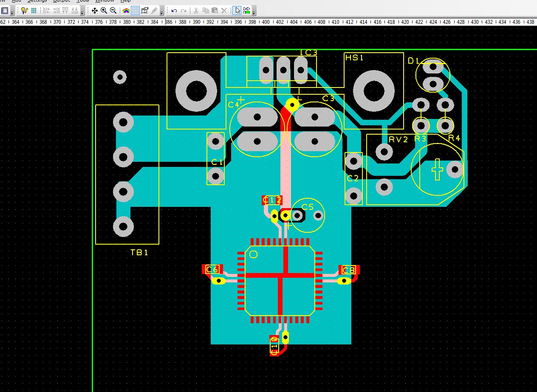537x392 pixels.
Task: Open the Help menu
Action: click(x=125, y=1)
